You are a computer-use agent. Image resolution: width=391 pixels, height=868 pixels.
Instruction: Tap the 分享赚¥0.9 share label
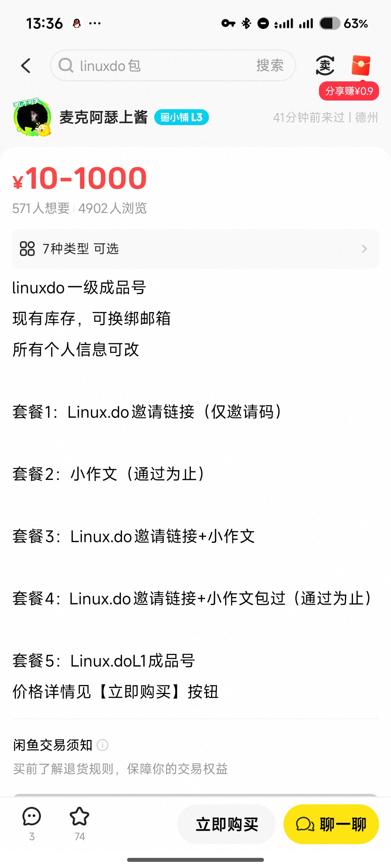(x=349, y=91)
